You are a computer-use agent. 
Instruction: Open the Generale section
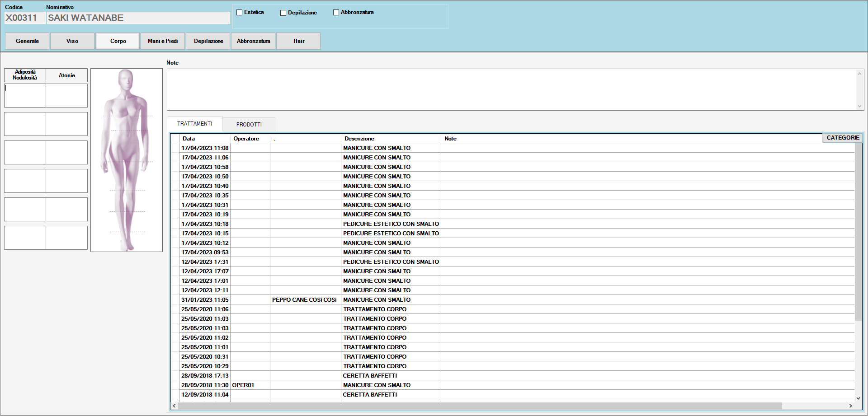click(27, 41)
